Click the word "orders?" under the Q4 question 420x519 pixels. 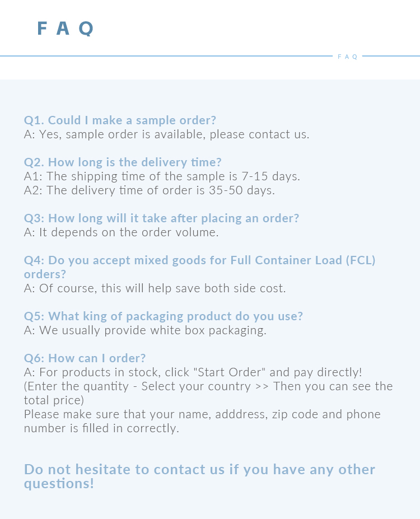(x=45, y=274)
